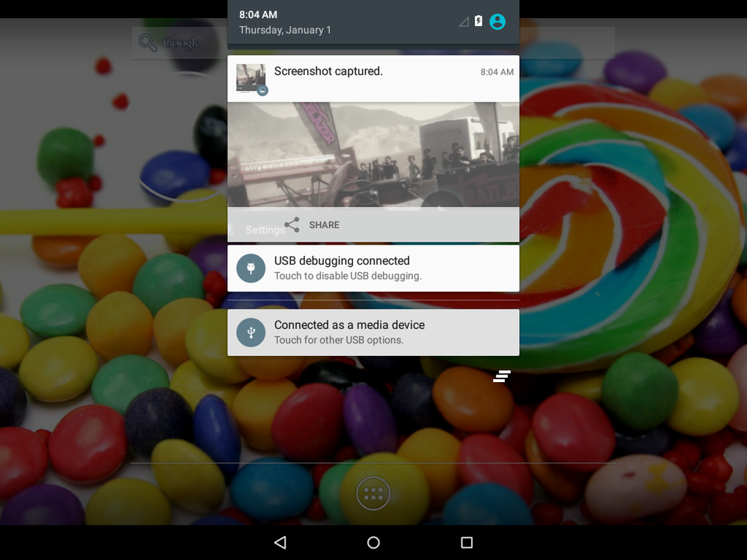Tap the share icon under the screenshot
The width and height of the screenshot is (747, 560).
[292, 225]
